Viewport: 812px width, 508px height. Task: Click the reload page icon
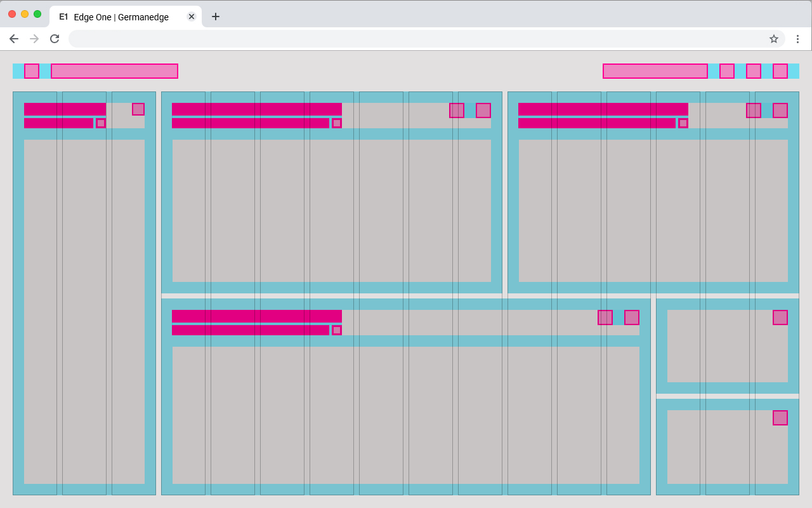point(55,39)
